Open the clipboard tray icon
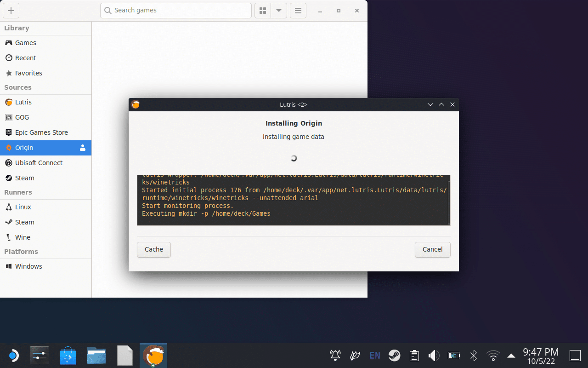The image size is (588, 368). (414, 356)
